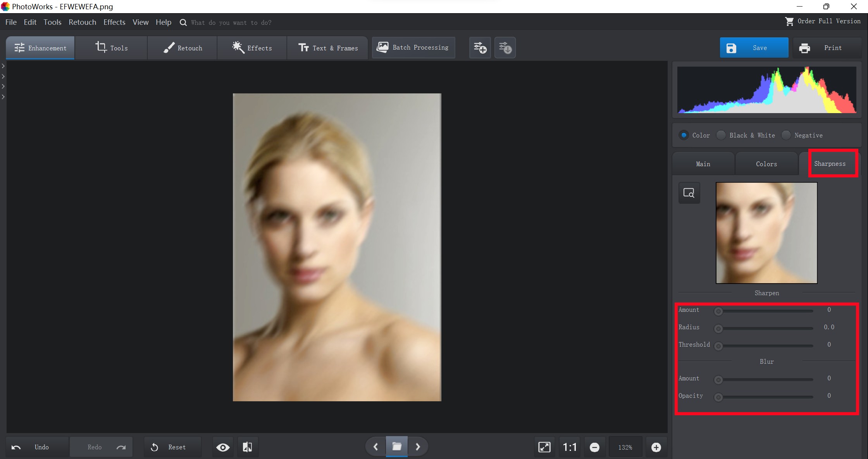The image size is (868, 459).
Task: Click the preview area selector magnifier icon
Action: 689,193
